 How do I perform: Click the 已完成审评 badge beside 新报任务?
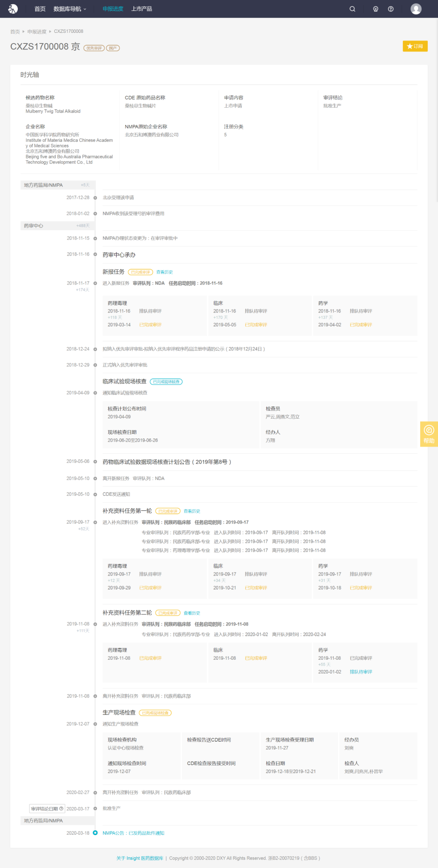point(140,272)
